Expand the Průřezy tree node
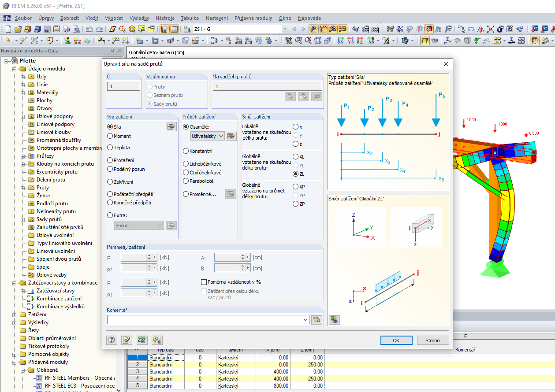Screen dimensions: 555x392 tap(22, 156)
